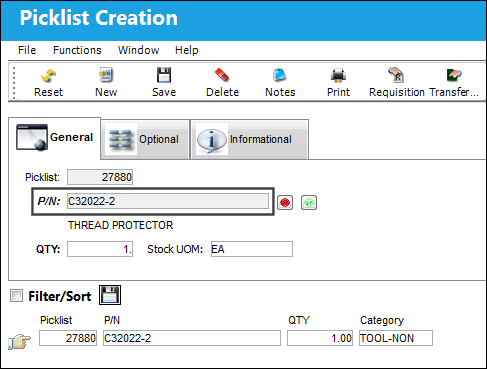This screenshot has width=487, height=369.
Task: Click the P/N field containing C32022-2
Action: (x=168, y=201)
